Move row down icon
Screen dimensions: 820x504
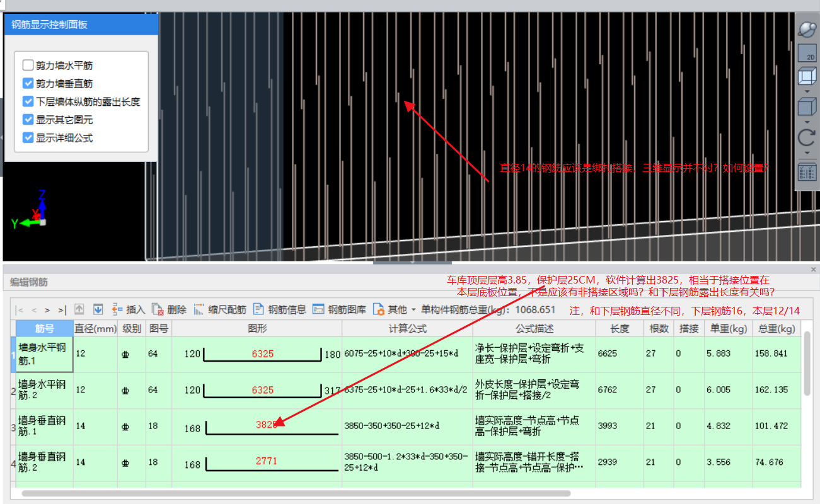pos(98,309)
